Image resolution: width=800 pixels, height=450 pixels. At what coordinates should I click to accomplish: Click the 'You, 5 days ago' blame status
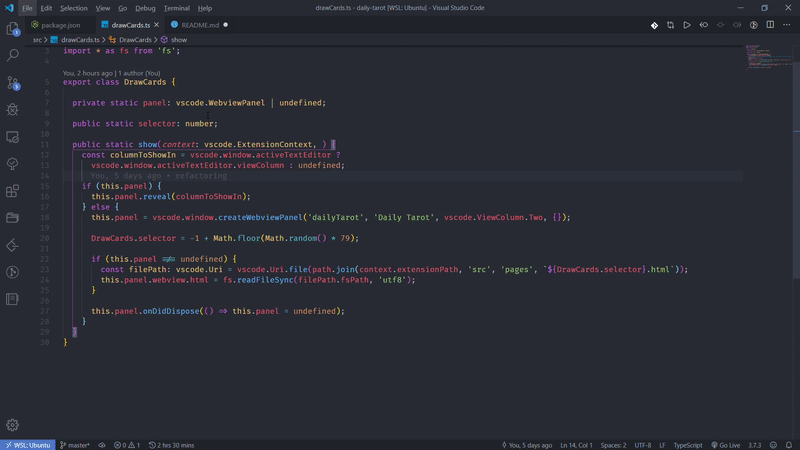[x=527, y=445]
